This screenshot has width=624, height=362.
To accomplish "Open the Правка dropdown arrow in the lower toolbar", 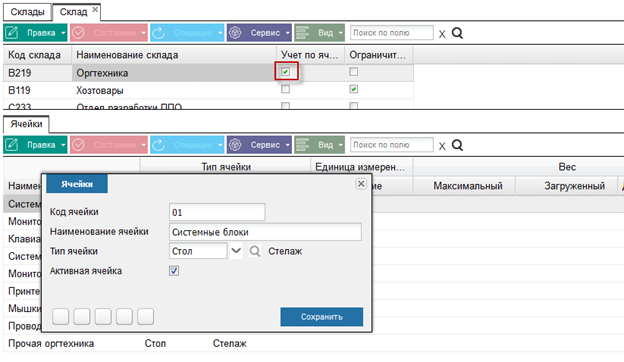I will click(63, 145).
